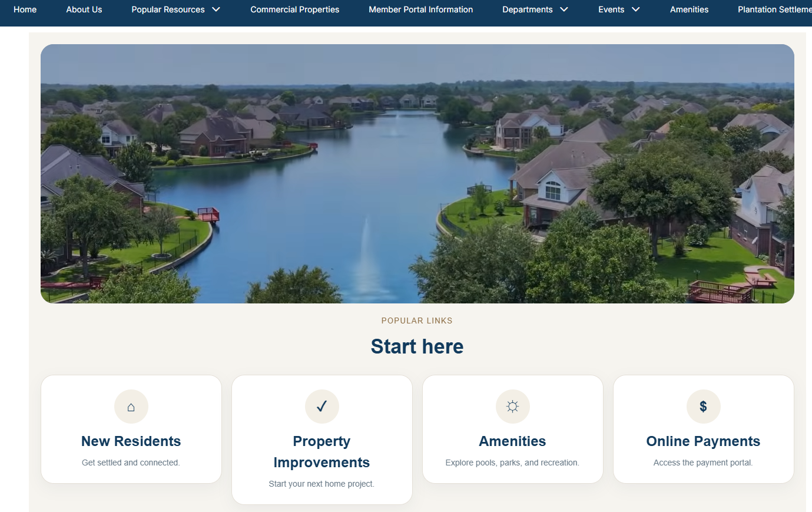Click the Online Payments heading
This screenshot has height=512, width=812.
[704, 441]
